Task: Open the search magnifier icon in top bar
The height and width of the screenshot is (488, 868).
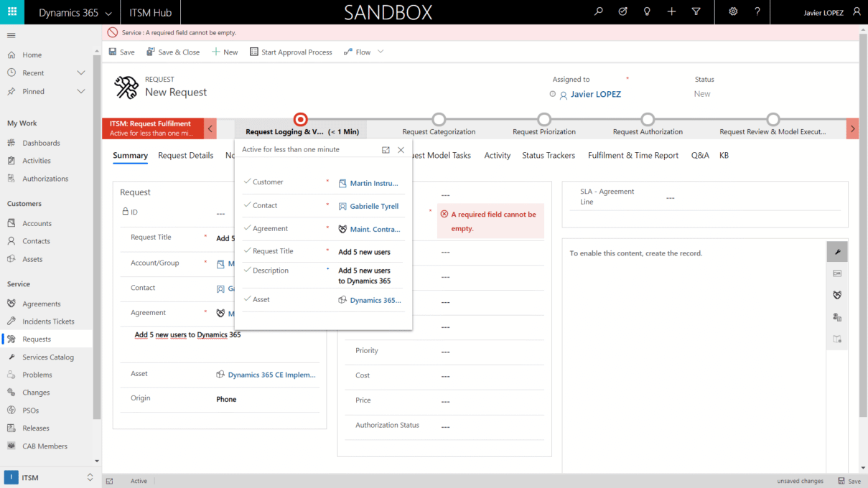Action: point(598,12)
